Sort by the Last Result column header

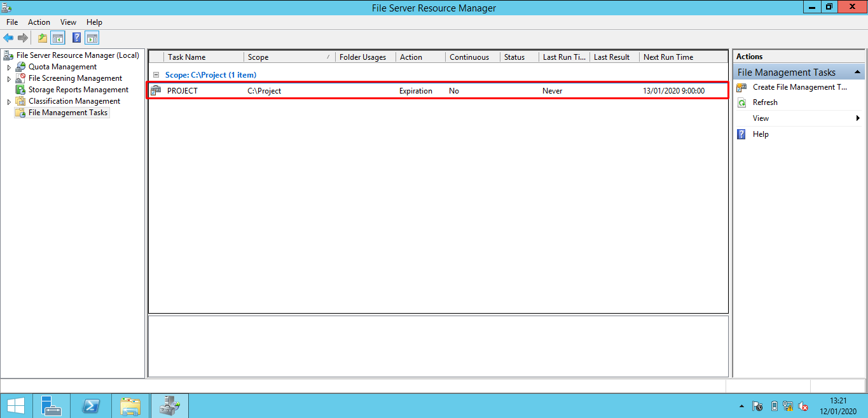tap(614, 57)
